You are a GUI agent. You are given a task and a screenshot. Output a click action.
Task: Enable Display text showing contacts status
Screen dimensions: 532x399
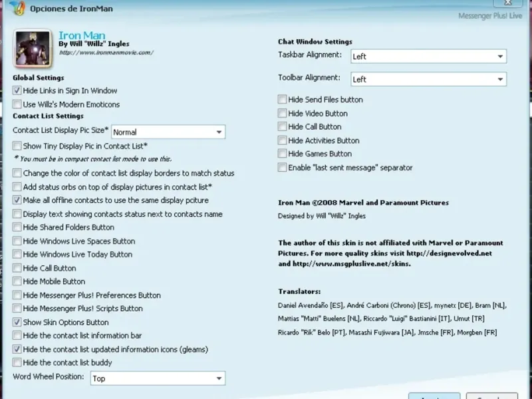[17, 213]
